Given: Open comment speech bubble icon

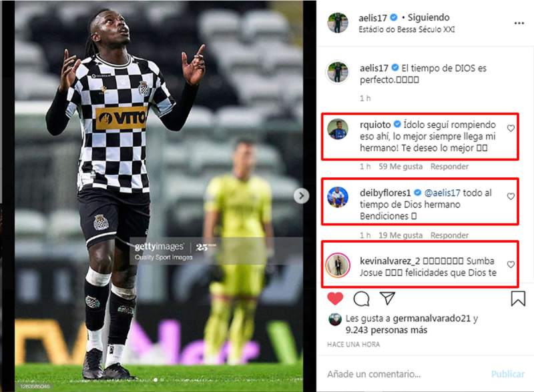Looking at the screenshot, I should (361, 299).
